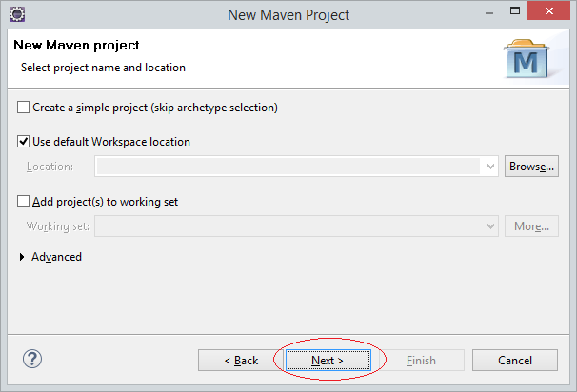577x392 pixels.
Task: Close the dialog with the red X
Action: pos(548,11)
